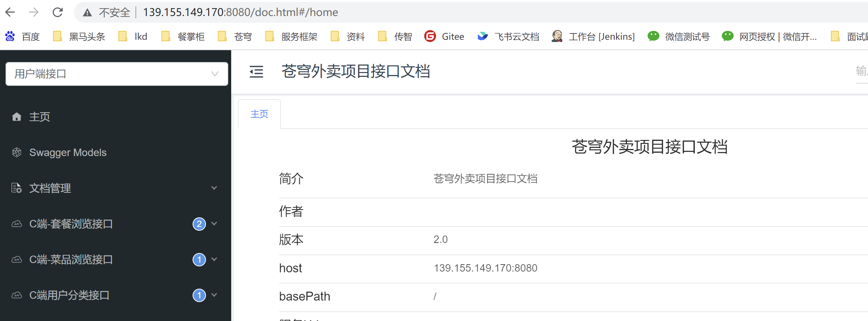The height and width of the screenshot is (321, 868).
Task: Click the version value 2.0
Action: (440, 239)
